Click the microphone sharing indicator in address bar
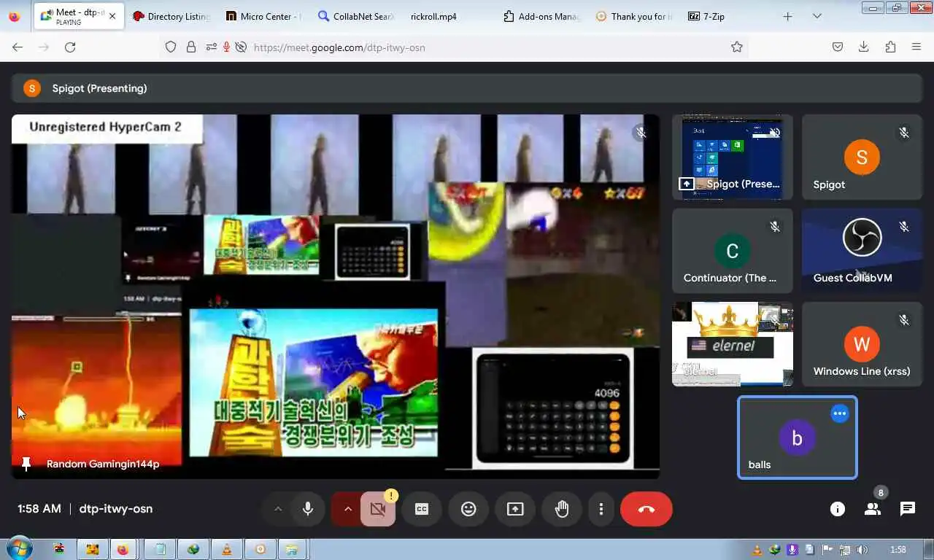This screenshot has width=934, height=560. (226, 47)
